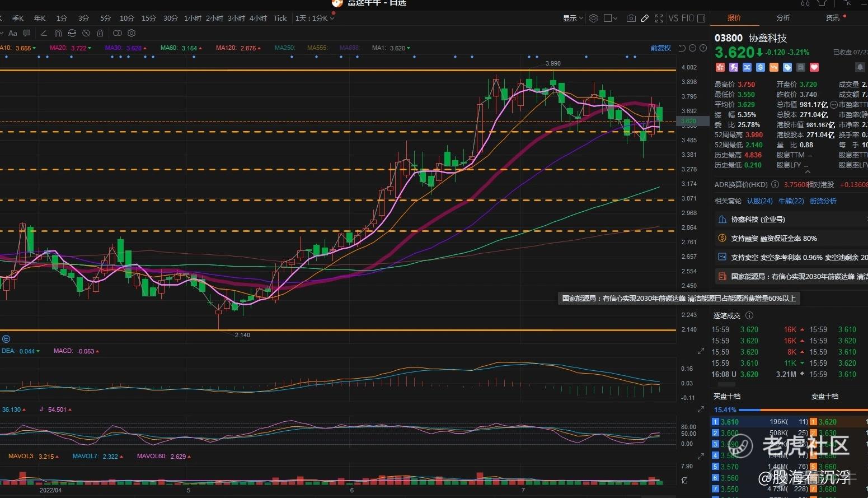The width and height of the screenshot is (868, 498).
Task: Open the text annotation Aa tool
Action: click(x=12, y=33)
